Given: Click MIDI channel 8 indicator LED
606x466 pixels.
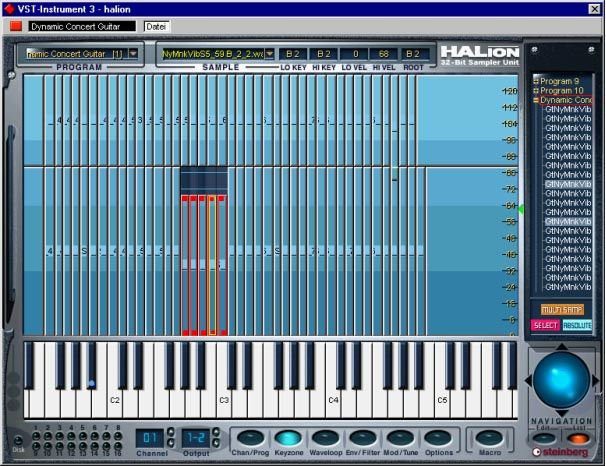Looking at the screenshot, I should (x=118, y=436).
